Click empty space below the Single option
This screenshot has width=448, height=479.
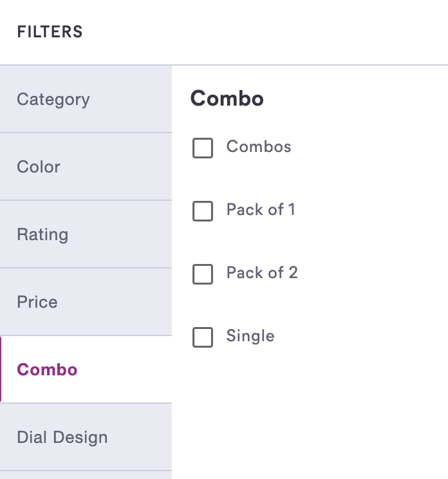pyautogui.click(x=309, y=412)
